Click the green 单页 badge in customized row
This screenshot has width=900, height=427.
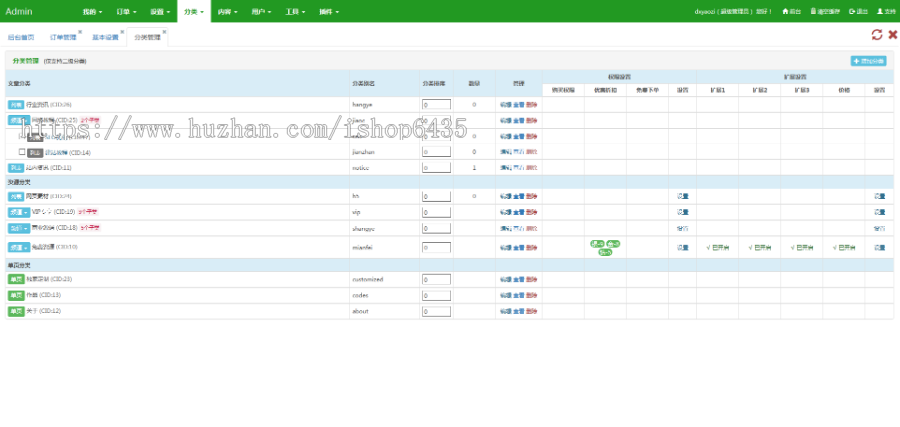16,280
